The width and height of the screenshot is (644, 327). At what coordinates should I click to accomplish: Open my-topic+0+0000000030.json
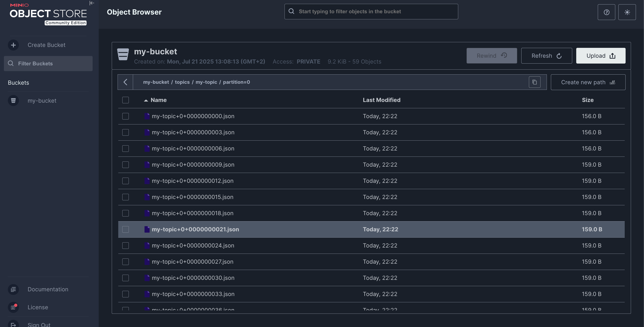coord(193,278)
